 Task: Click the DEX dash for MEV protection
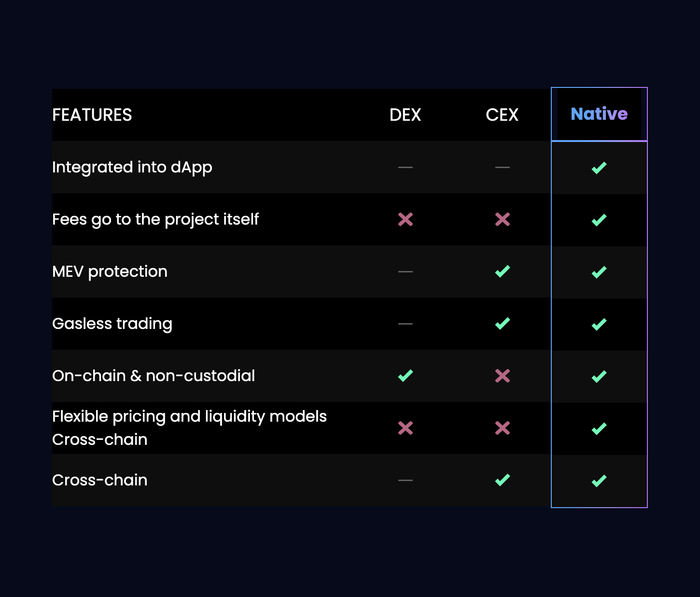(x=406, y=272)
